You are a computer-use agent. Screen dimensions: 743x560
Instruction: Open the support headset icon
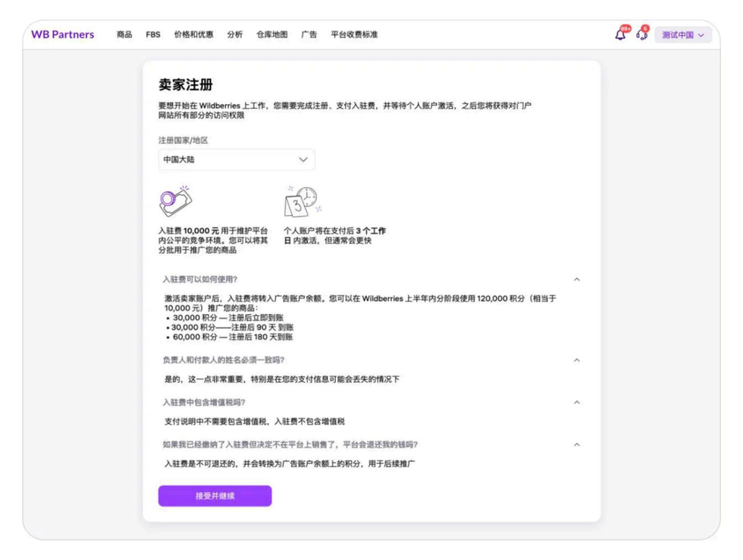(x=642, y=34)
